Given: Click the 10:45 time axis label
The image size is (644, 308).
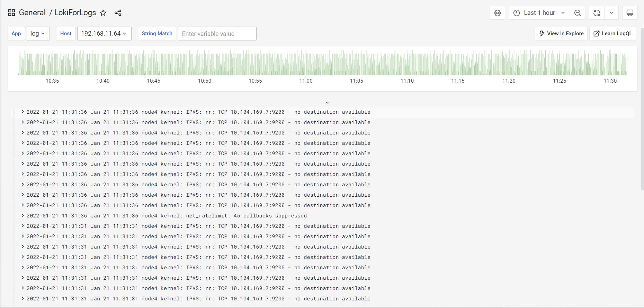Looking at the screenshot, I should pyautogui.click(x=154, y=81).
